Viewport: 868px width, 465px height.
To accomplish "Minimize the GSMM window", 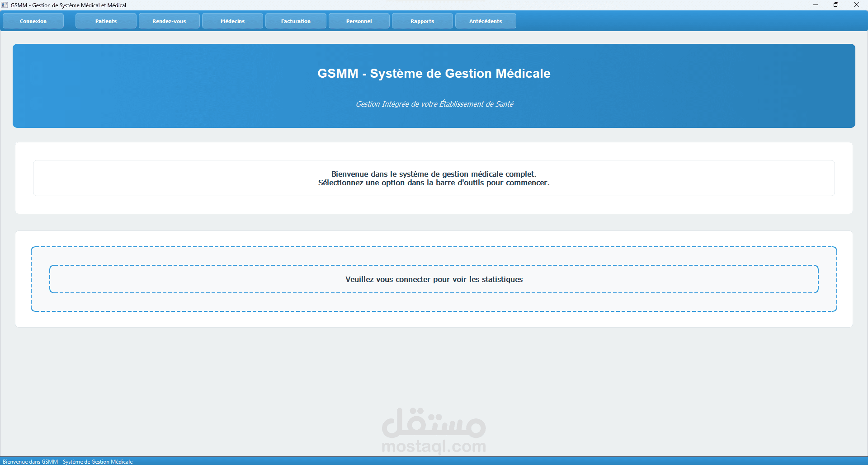I will pos(816,5).
